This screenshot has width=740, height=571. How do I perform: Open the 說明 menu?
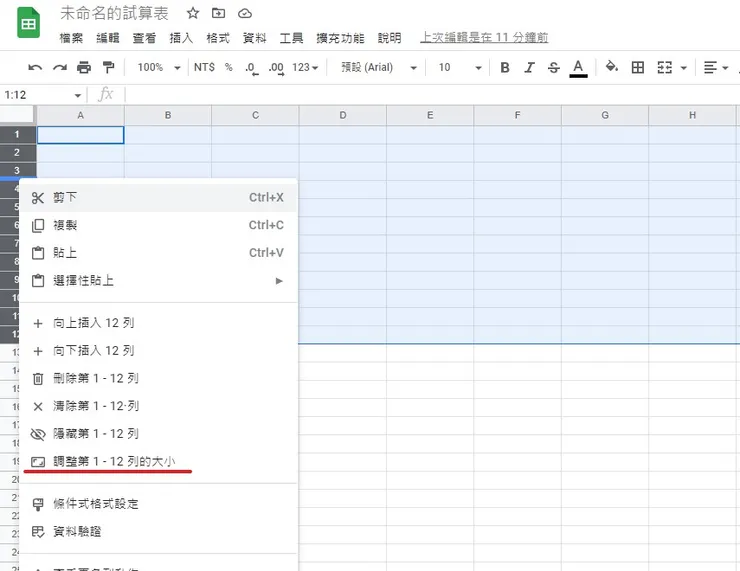(x=389, y=38)
